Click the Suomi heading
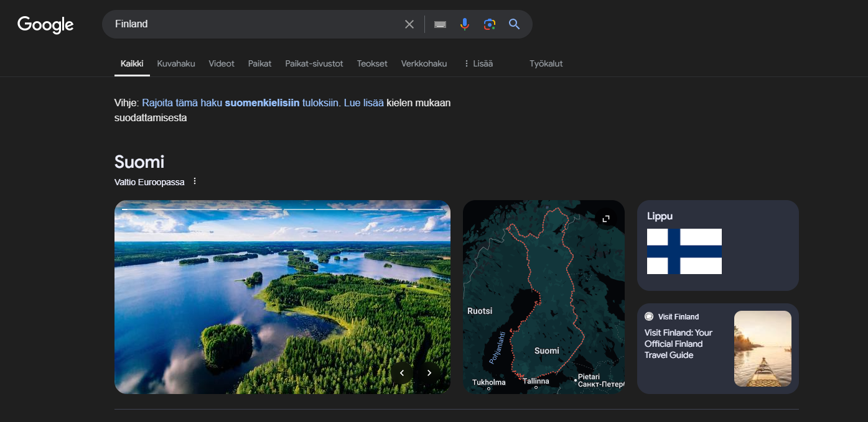 point(139,162)
